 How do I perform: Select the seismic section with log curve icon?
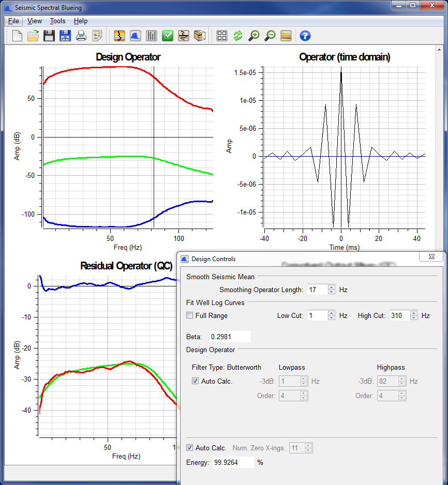pyautogui.click(x=184, y=36)
